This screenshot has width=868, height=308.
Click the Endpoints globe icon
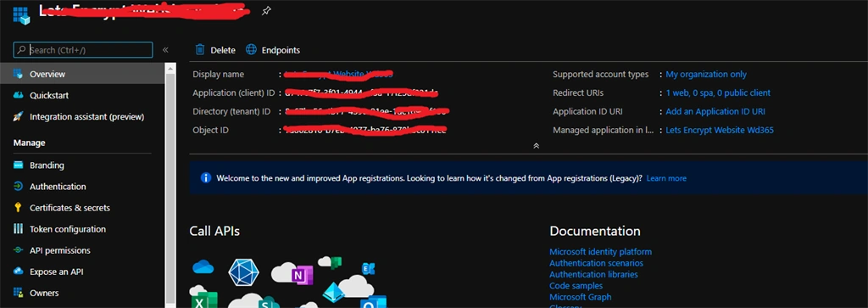click(x=251, y=50)
